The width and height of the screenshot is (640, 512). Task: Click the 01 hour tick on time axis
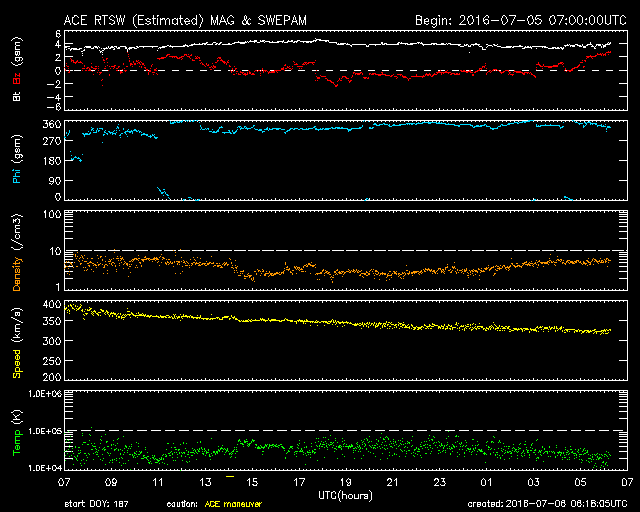(487, 482)
